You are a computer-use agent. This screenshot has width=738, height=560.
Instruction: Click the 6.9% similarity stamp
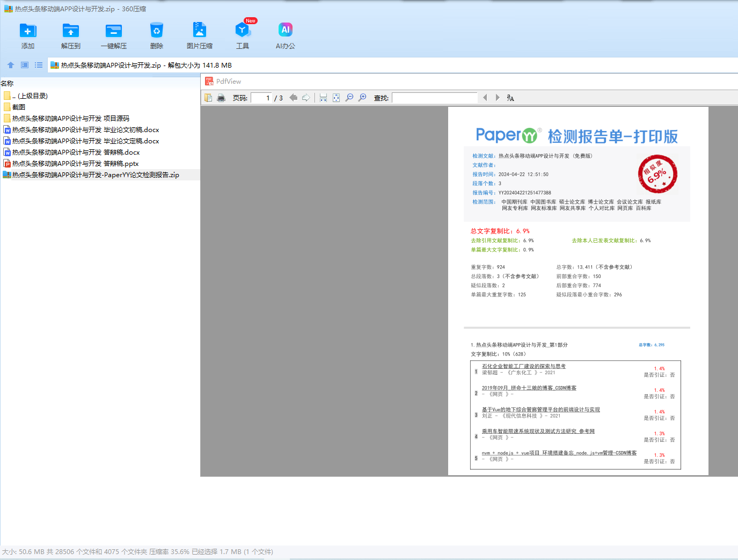point(657,174)
